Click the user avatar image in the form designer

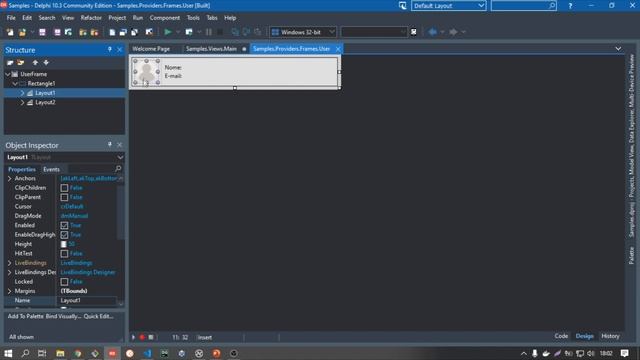147,72
